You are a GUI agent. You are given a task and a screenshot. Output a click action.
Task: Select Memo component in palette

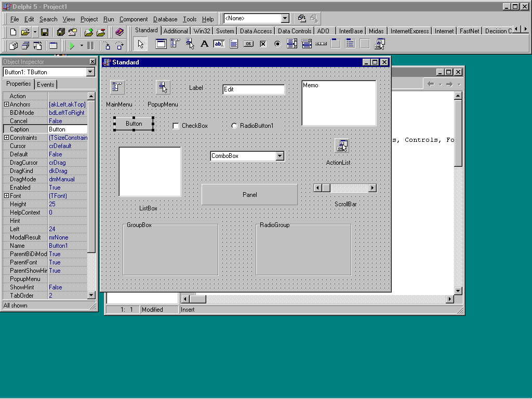pos(234,44)
